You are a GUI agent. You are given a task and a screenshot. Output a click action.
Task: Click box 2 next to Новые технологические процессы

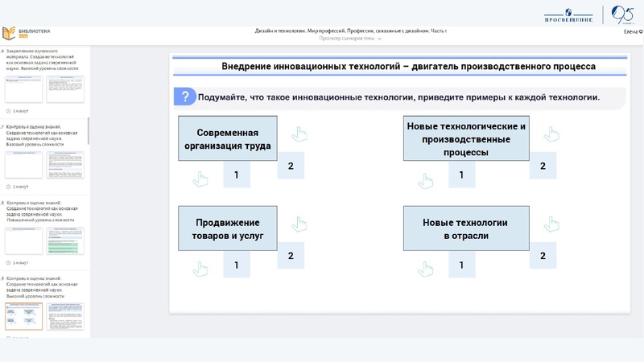[x=543, y=166]
